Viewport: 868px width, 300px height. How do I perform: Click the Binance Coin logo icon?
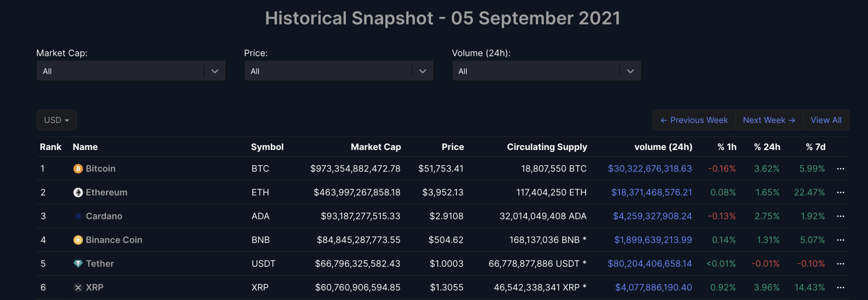[78, 240]
